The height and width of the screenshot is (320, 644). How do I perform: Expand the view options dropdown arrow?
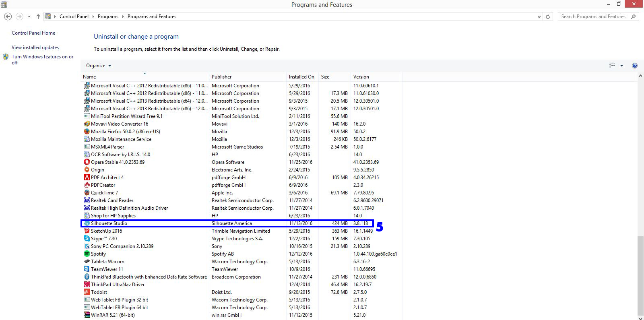point(621,66)
